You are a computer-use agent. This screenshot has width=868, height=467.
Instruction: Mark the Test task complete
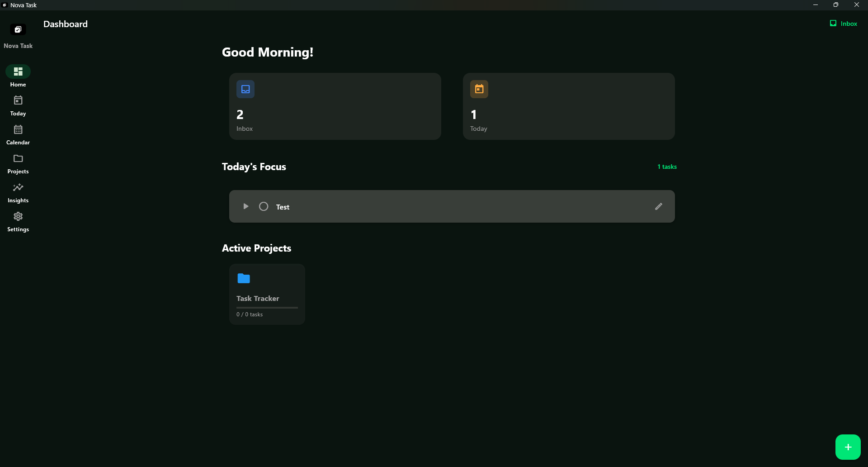pyautogui.click(x=264, y=206)
